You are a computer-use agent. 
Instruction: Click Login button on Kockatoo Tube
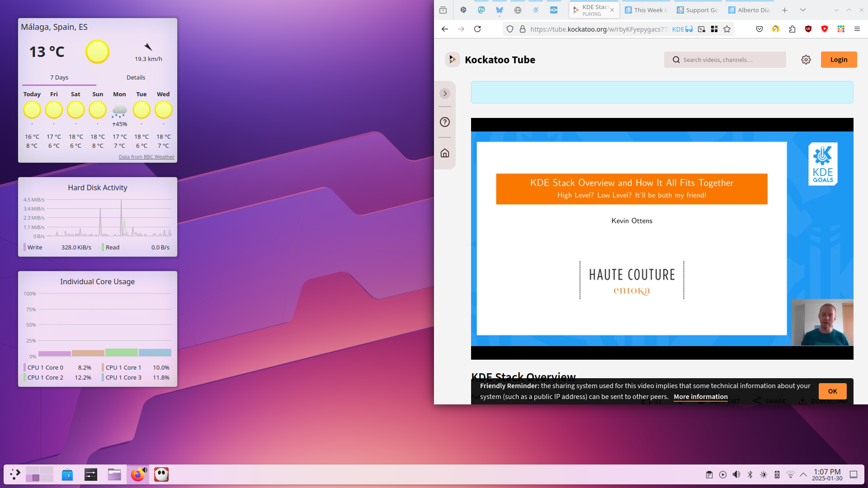(838, 60)
